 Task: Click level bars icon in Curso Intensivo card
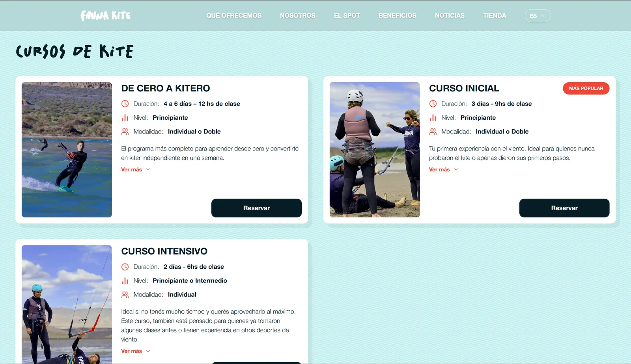click(125, 281)
